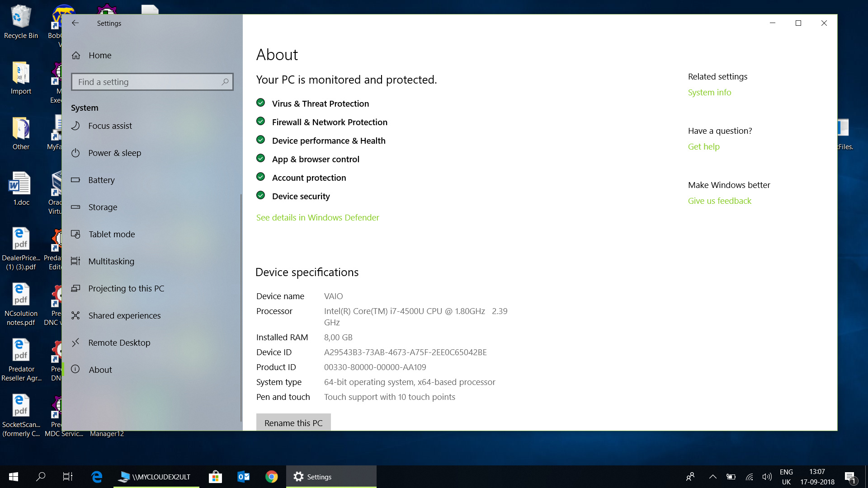Click the Shared experiences icon
Image resolution: width=868 pixels, height=488 pixels.
click(75, 315)
